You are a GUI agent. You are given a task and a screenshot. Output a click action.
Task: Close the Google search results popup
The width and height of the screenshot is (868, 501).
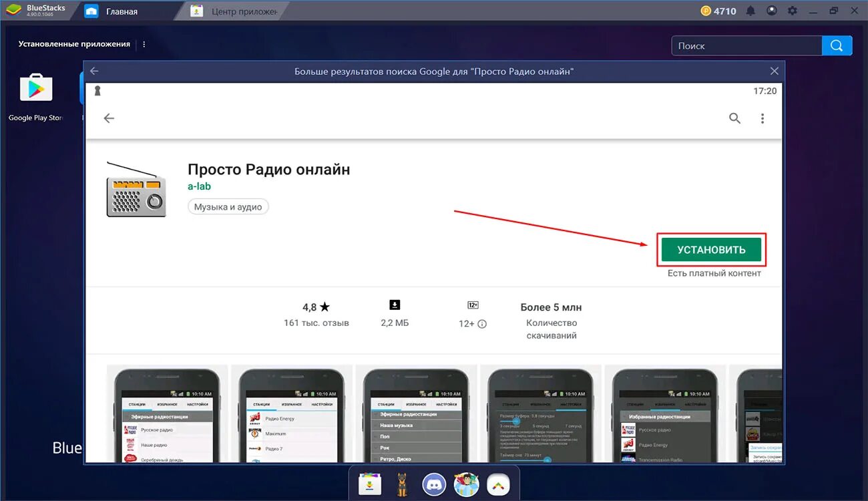[775, 71]
